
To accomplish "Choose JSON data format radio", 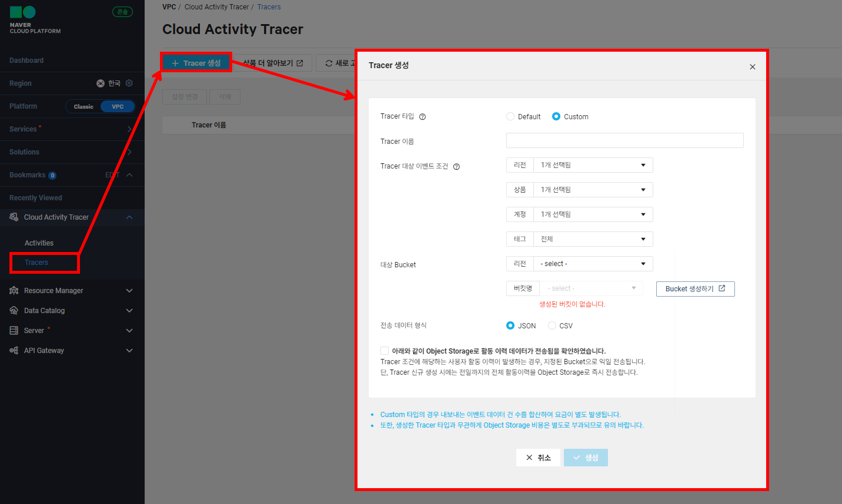I will coord(510,325).
